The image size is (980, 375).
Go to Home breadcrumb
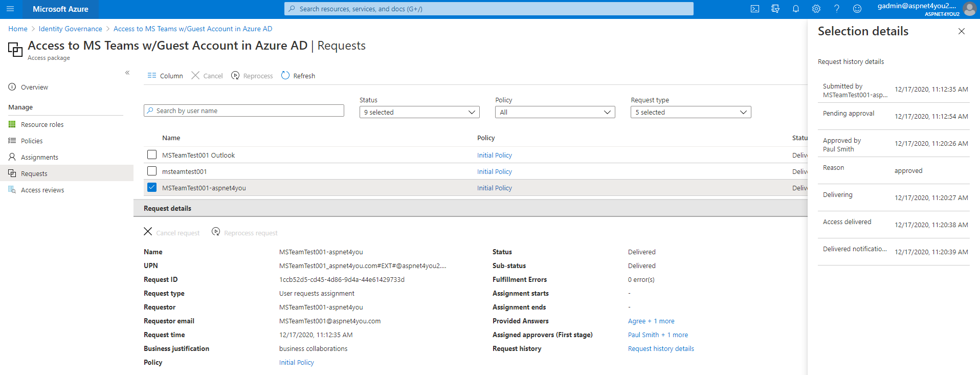pos(18,29)
